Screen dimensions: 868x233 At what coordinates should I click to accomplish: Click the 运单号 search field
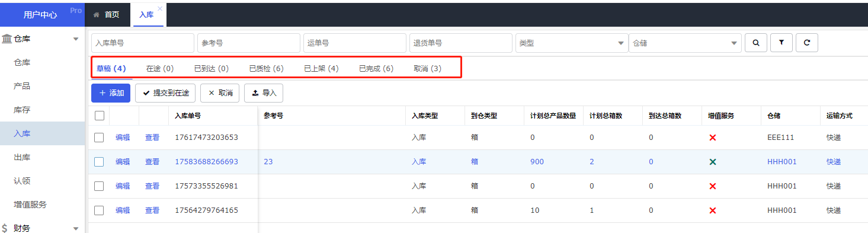(354, 43)
